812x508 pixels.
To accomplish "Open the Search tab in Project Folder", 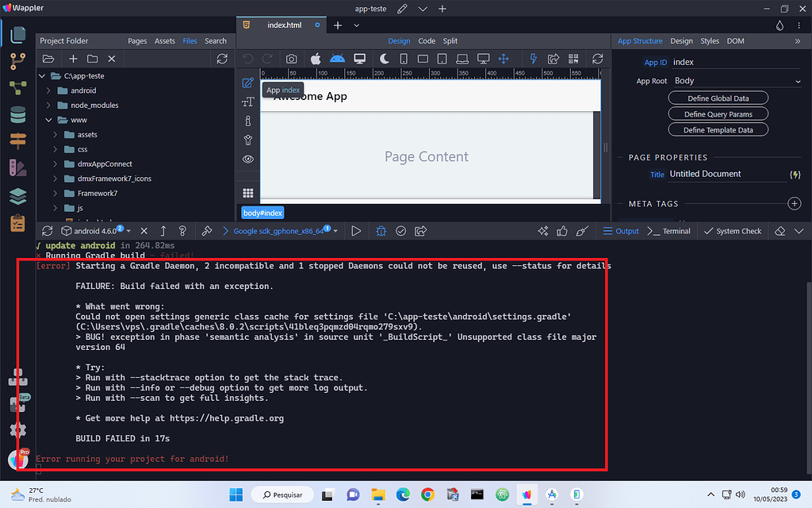I will (216, 41).
